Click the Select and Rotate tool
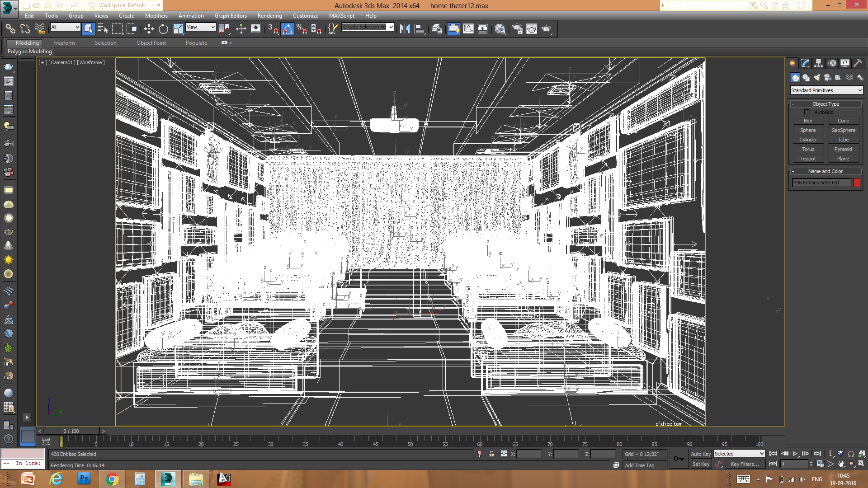This screenshot has height=488, width=868. [163, 29]
